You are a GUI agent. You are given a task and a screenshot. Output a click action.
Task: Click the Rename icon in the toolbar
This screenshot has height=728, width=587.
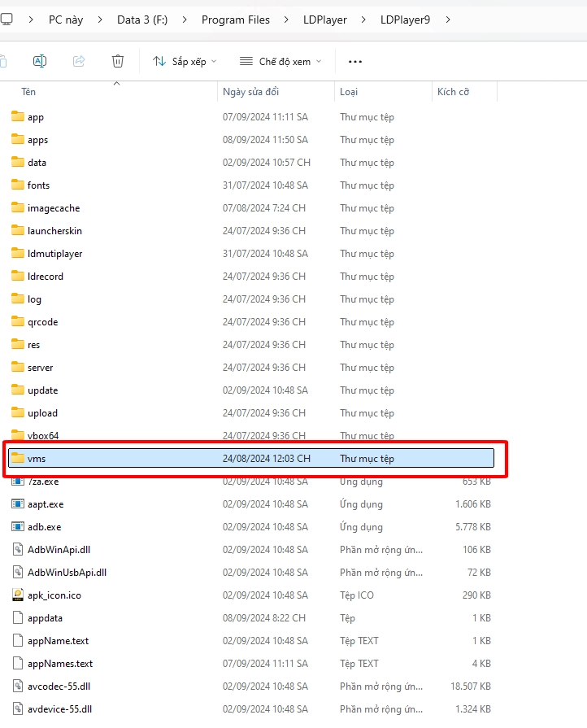(39, 61)
